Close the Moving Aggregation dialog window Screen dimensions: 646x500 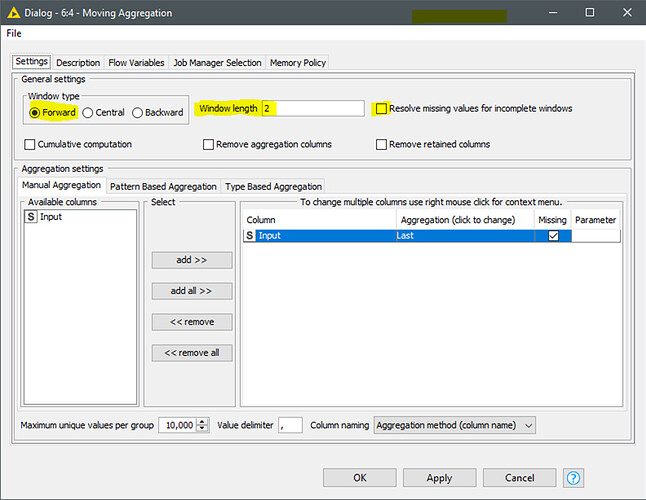tap(627, 13)
